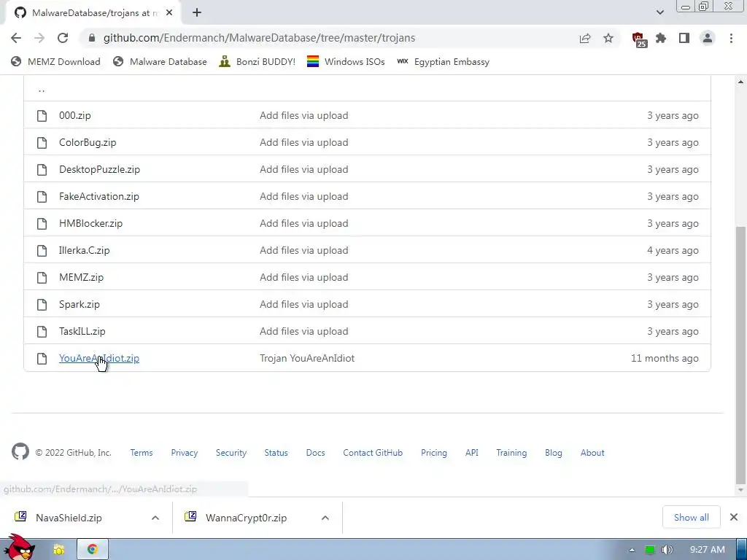
Task: Open the Terms footer link
Action: tap(142, 453)
